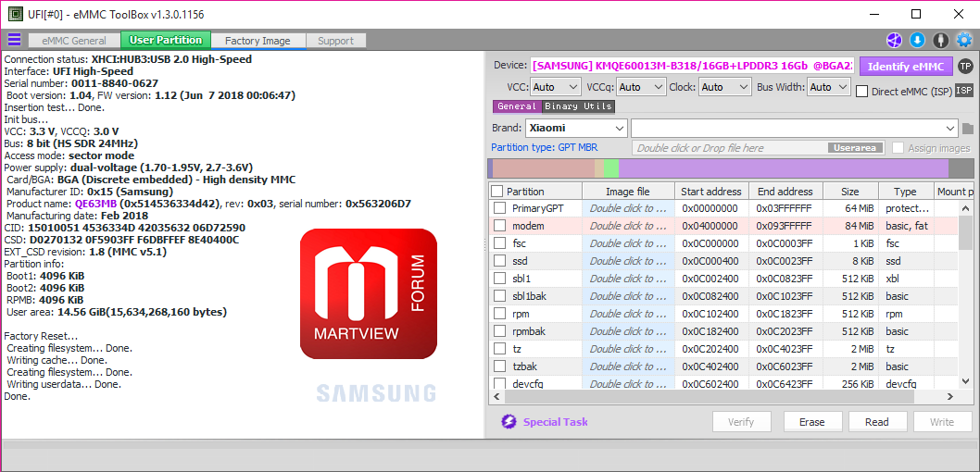Open the Factory Image tab

tap(258, 41)
